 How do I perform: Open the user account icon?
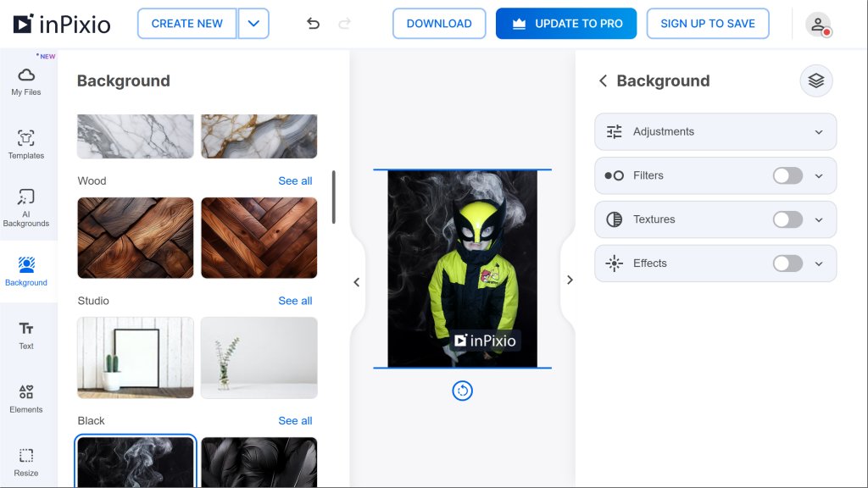coord(818,25)
